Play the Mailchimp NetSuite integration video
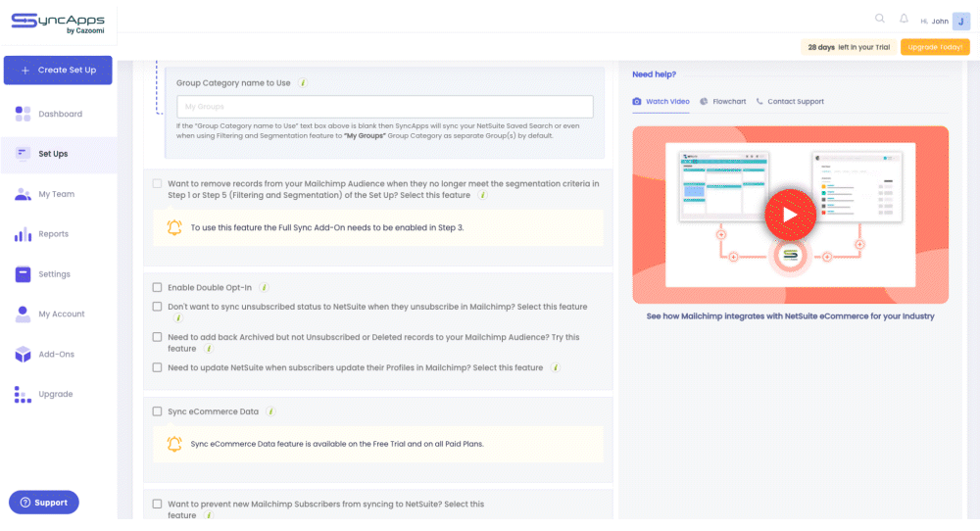This screenshot has width=980, height=531. [x=790, y=215]
